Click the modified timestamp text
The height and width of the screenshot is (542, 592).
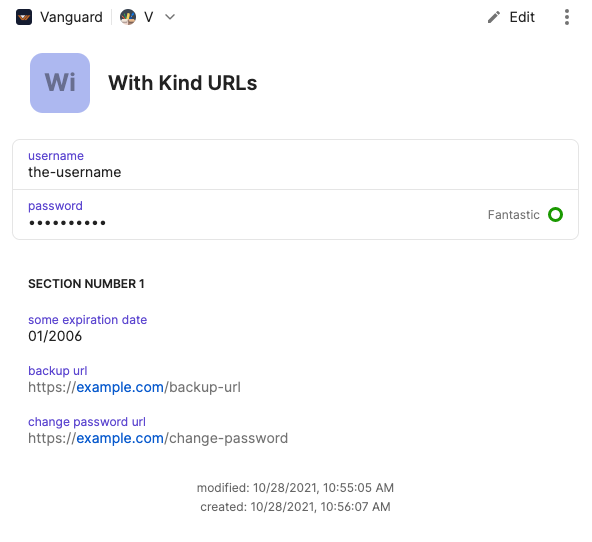[x=295, y=488]
